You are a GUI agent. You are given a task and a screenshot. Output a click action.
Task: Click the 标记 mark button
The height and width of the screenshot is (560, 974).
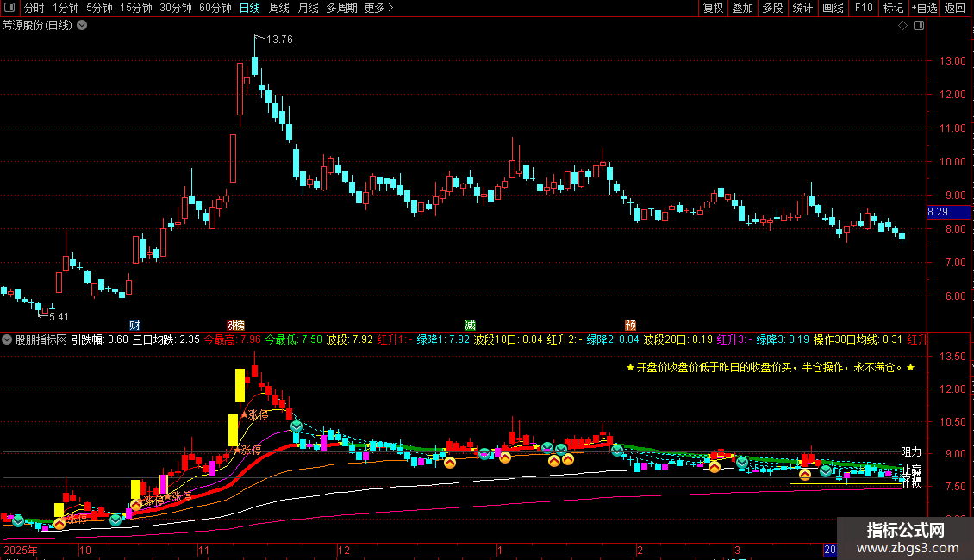[x=893, y=8]
